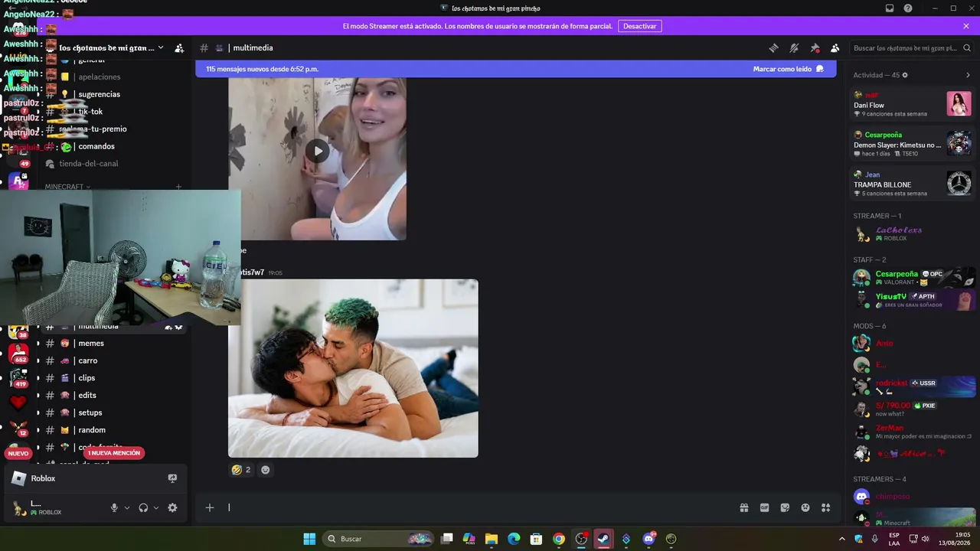Open the Demon Slayer activity card

point(912,143)
